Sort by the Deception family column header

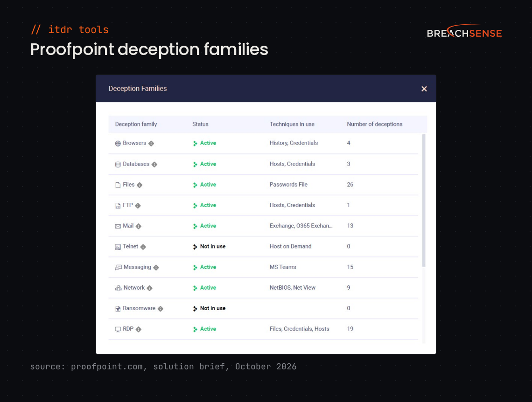point(136,125)
